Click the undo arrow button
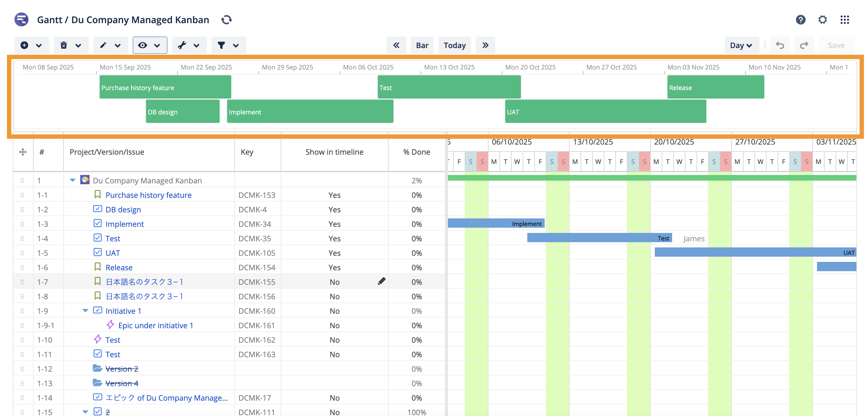 point(780,45)
